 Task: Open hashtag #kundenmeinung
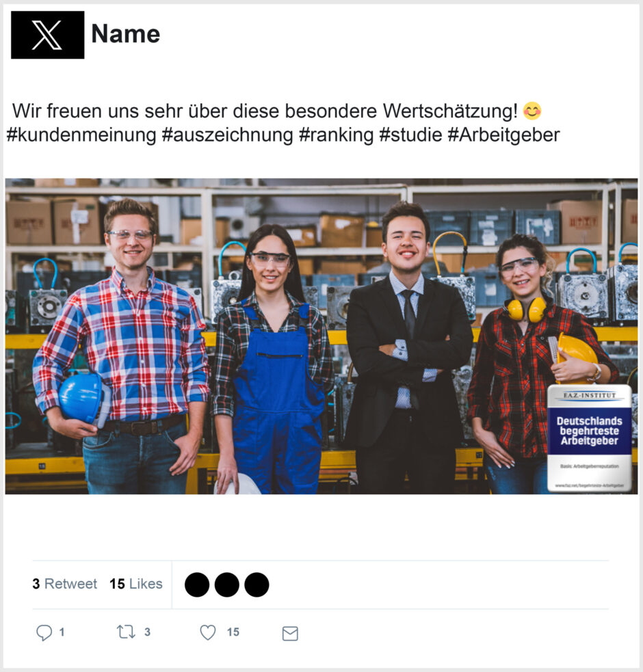click(81, 135)
